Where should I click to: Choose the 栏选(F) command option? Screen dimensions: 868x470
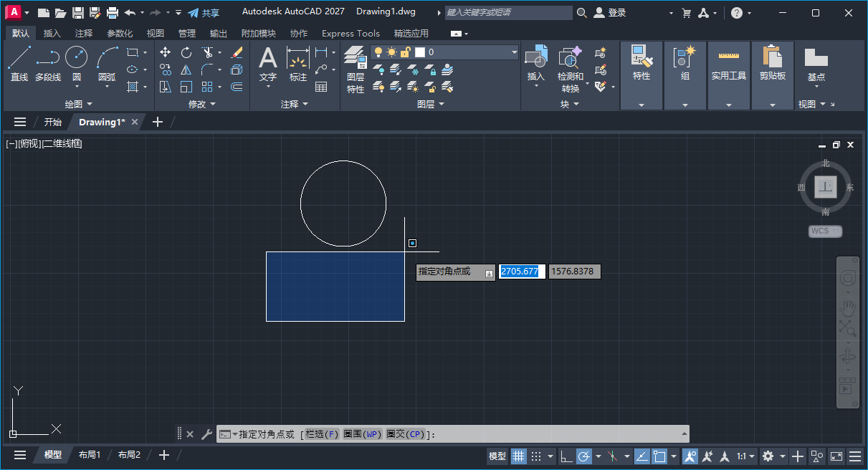click(322, 434)
